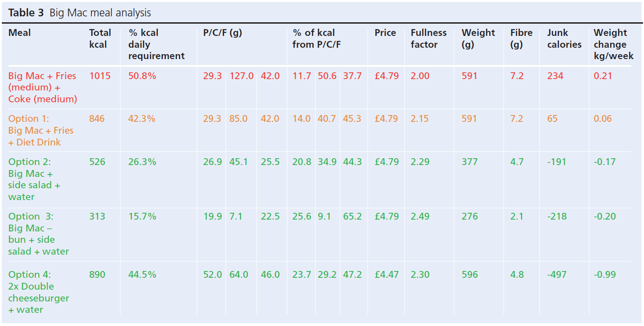Click the Big Mac + Fries + Coke meal label
This screenshot has height=326, width=644.
click(x=42, y=87)
